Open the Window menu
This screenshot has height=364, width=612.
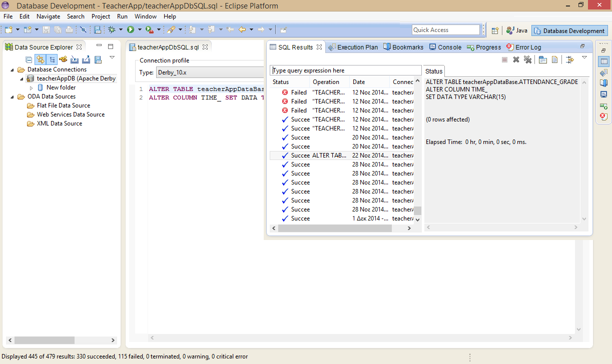(x=146, y=16)
